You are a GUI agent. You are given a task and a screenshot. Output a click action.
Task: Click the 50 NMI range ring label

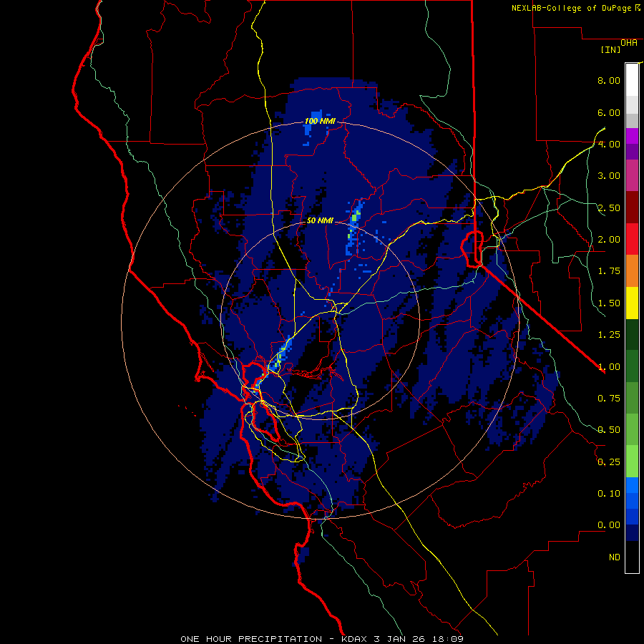[320, 220]
